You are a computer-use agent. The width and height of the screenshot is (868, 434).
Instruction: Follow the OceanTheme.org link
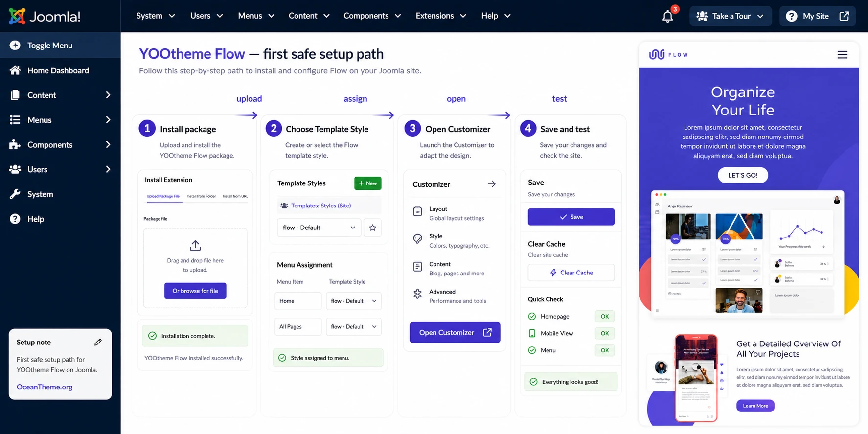(45, 387)
